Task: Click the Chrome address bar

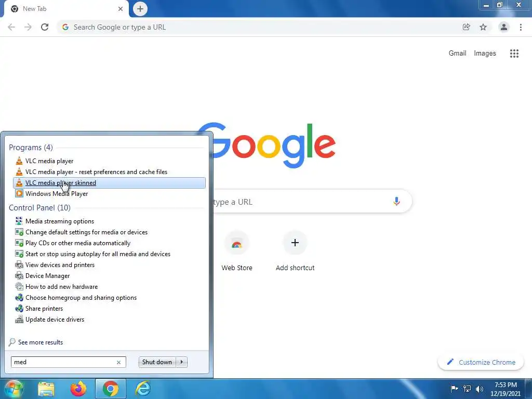Action: [258, 27]
